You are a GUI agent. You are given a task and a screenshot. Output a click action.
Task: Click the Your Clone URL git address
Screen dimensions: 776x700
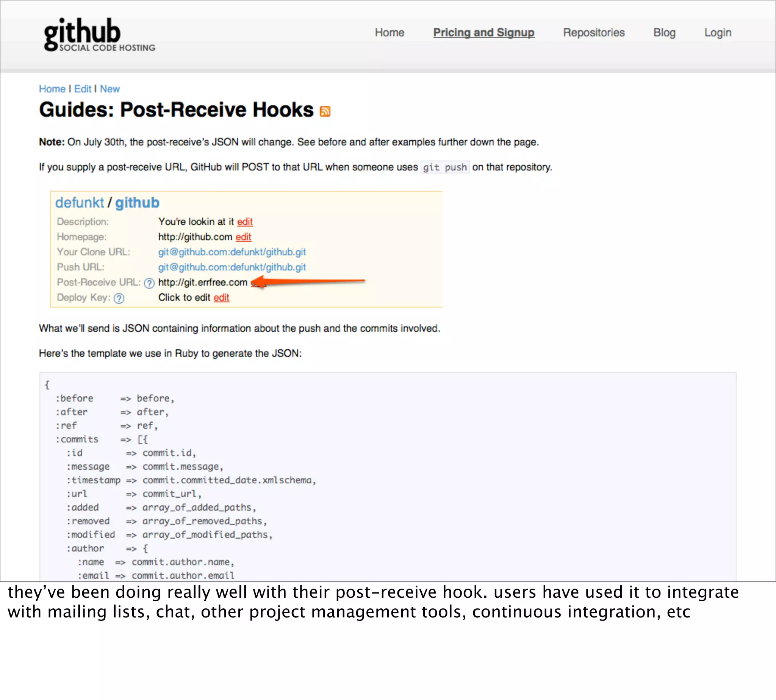232,252
